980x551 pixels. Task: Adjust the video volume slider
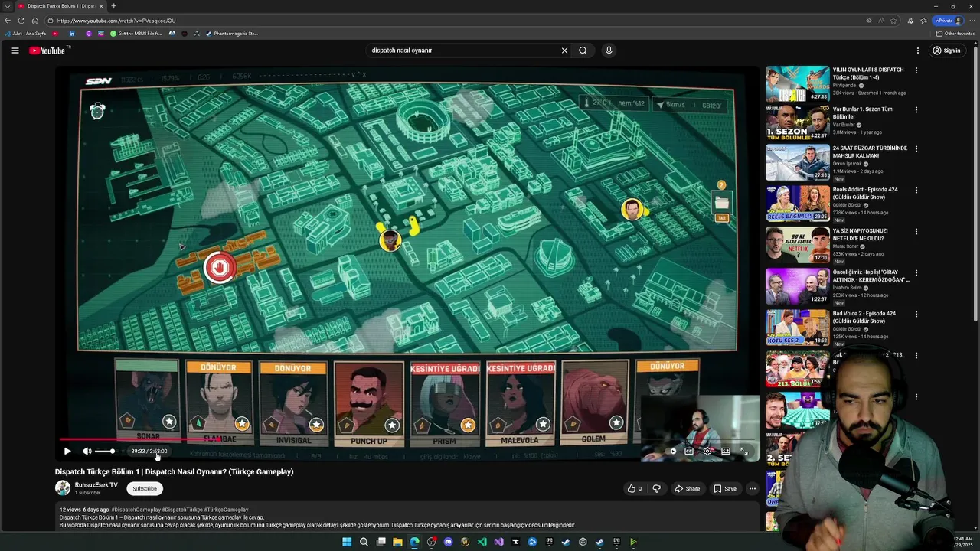coord(105,451)
